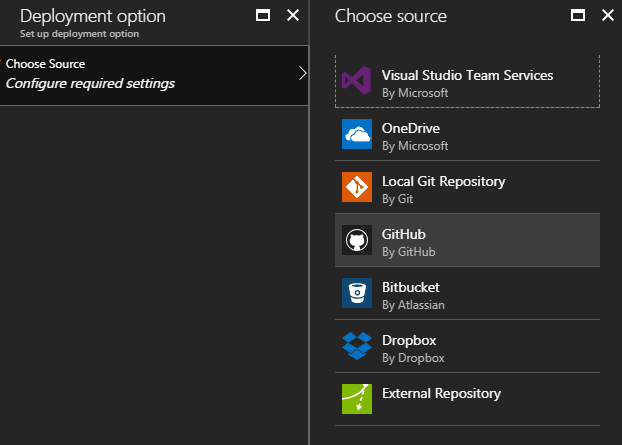This screenshot has height=445, width=622.
Task: Click the orange Local Git Repository icon
Action: click(x=357, y=187)
